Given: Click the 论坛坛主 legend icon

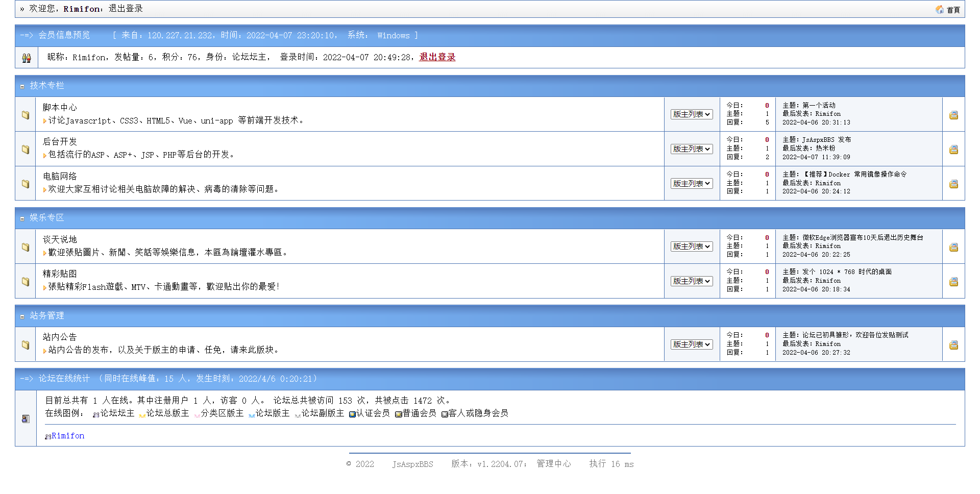Looking at the screenshot, I should [96, 414].
